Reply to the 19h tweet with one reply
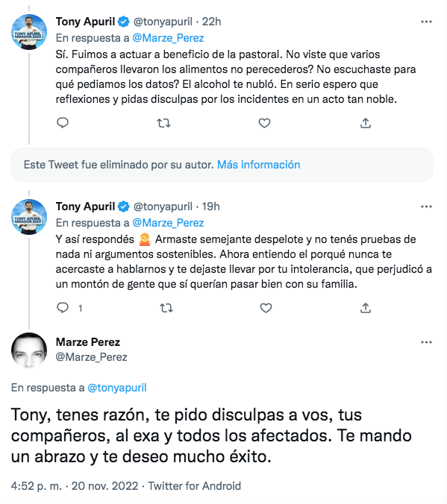The image size is (447, 504). pyautogui.click(x=63, y=308)
